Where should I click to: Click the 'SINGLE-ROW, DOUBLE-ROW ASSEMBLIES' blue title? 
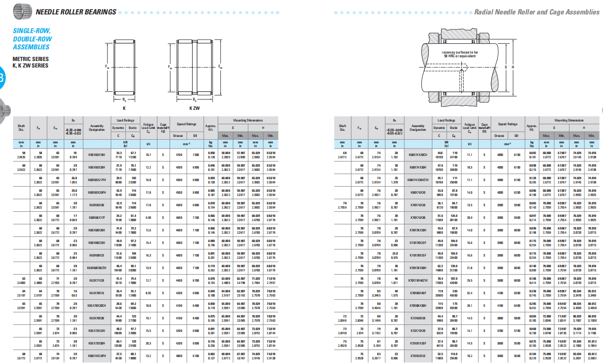[32, 39]
